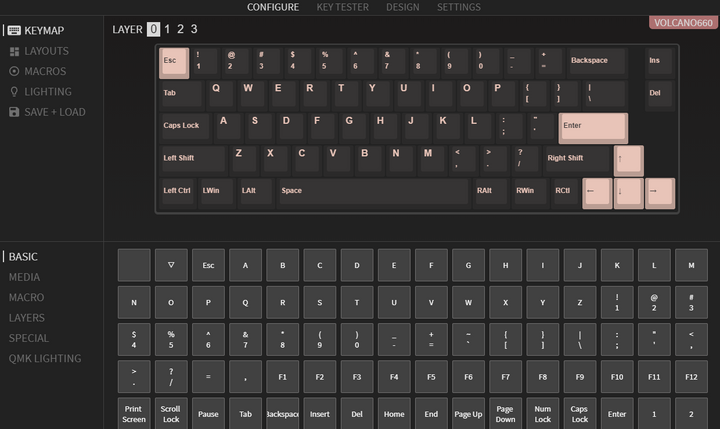This screenshot has width=720, height=429.
Task: Select the Keymap sidebar entry
Action: pyautogui.click(x=46, y=30)
